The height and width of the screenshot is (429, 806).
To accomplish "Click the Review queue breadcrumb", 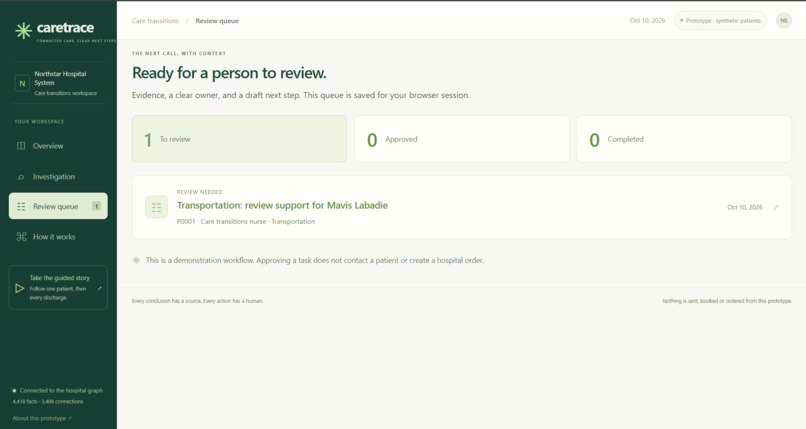I will (217, 21).
